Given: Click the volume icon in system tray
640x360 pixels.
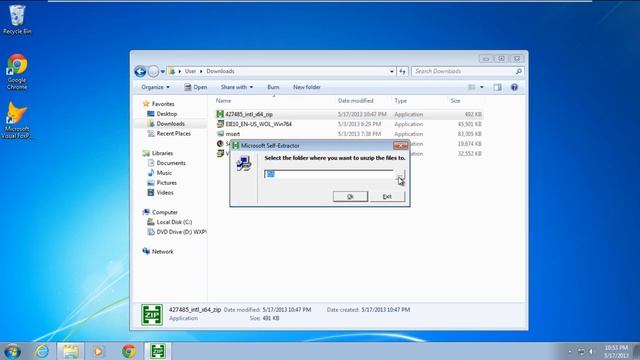Looking at the screenshot, I should pyautogui.click(x=591, y=351).
